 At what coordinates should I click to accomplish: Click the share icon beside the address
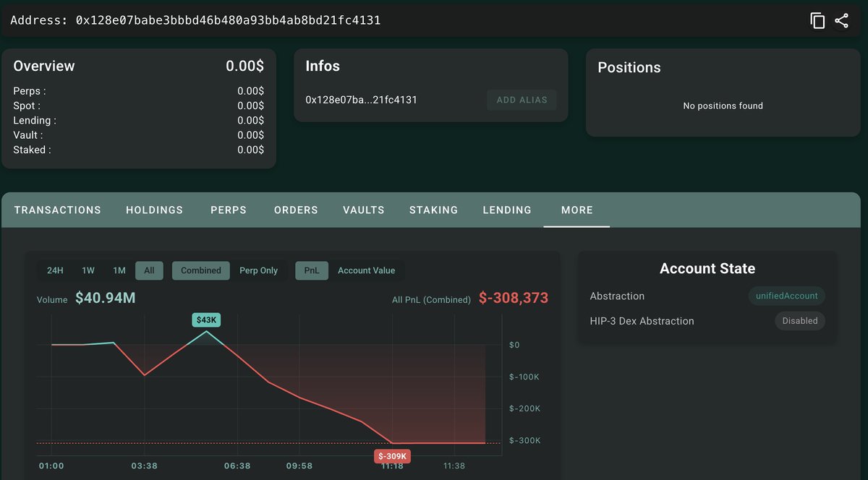[841, 20]
